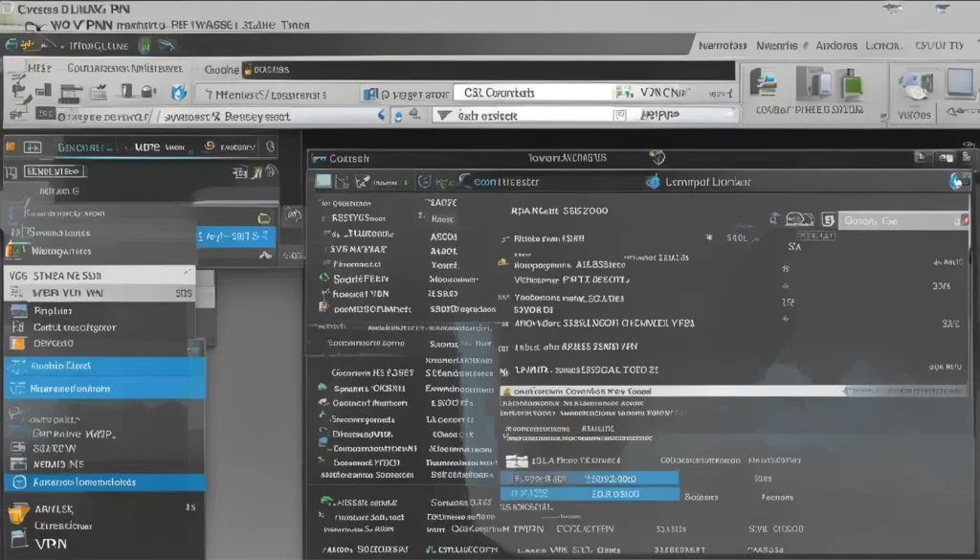Click the green device icon in the ribbon
This screenshot has height=560, width=980.
click(x=853, y=86)
